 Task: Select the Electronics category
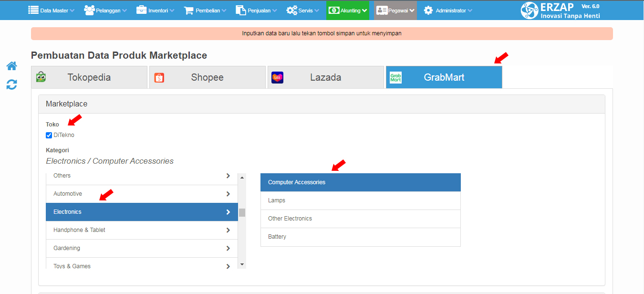tap(142, 212)
